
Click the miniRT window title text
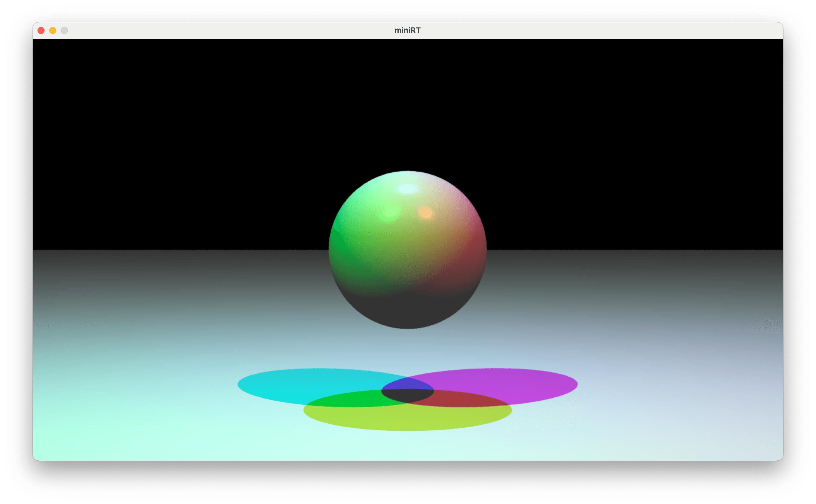(x=407, y=30)
